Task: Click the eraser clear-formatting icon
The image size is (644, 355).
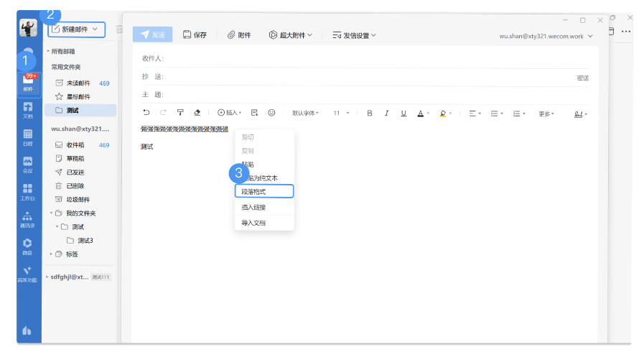Action: (x=197, y=113)
